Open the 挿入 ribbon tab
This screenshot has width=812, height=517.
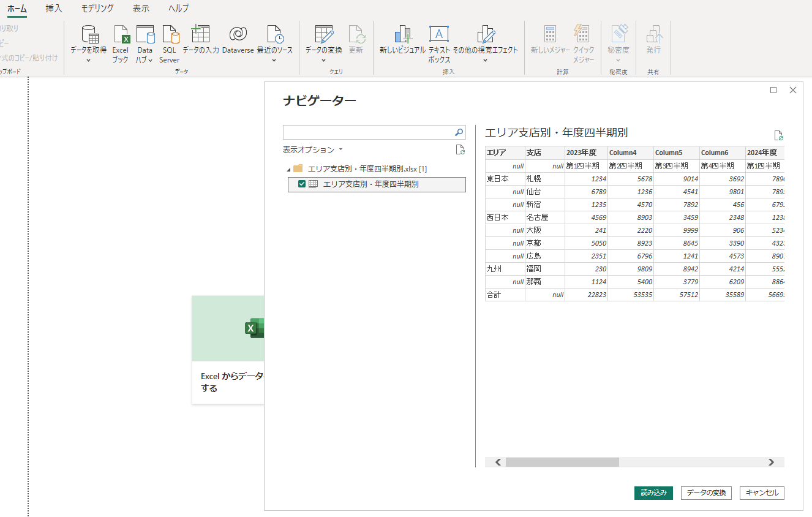pyautogui.click(x=53, y=9)
